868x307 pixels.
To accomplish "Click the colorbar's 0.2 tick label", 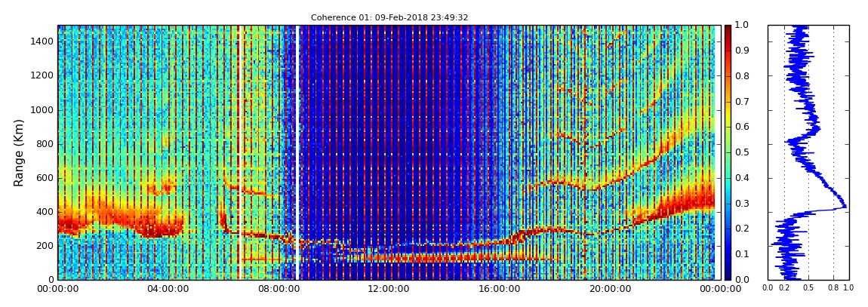I will [741, 229].
